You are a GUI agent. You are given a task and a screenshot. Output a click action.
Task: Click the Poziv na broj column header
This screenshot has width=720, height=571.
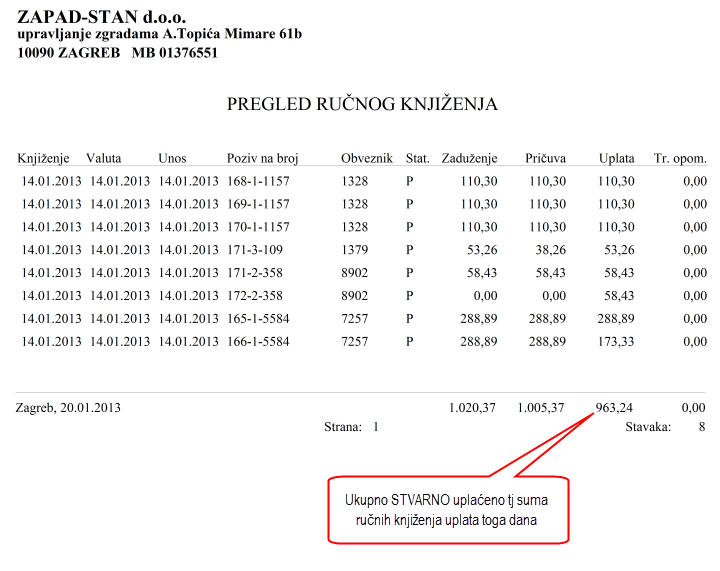click(263, 158)
